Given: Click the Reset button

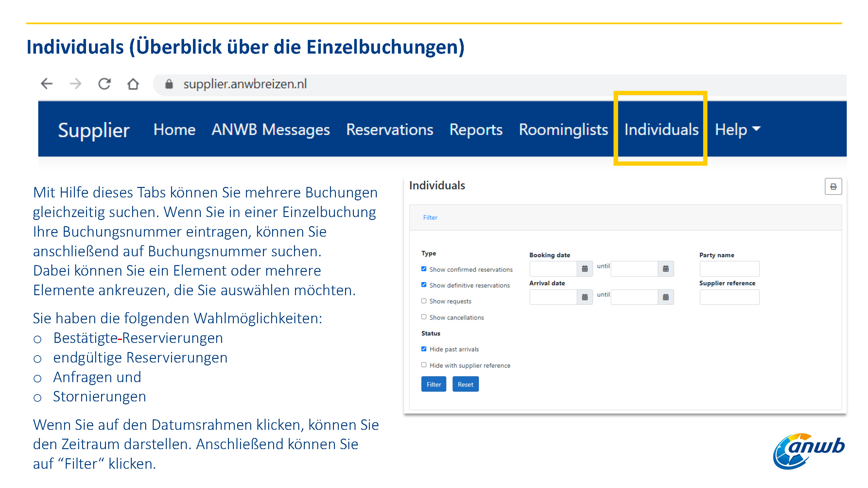Looking at the screenshot, I should coord(465,384).
